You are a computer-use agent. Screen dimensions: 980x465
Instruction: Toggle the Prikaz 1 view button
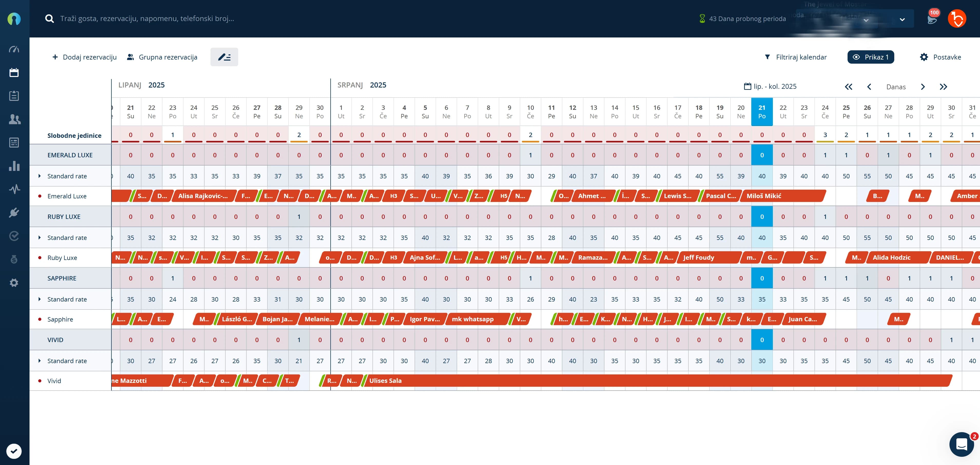click(870, 57)
